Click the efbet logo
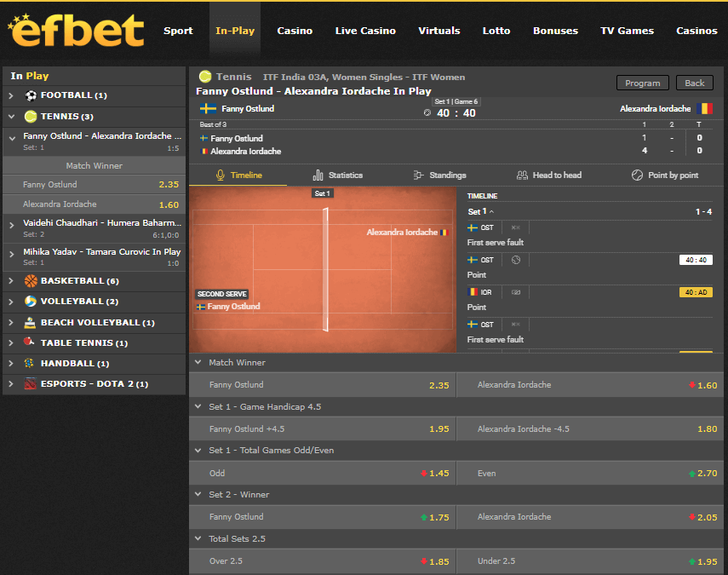The width and height of the screenshot is (728, 575). pos(76,30)
